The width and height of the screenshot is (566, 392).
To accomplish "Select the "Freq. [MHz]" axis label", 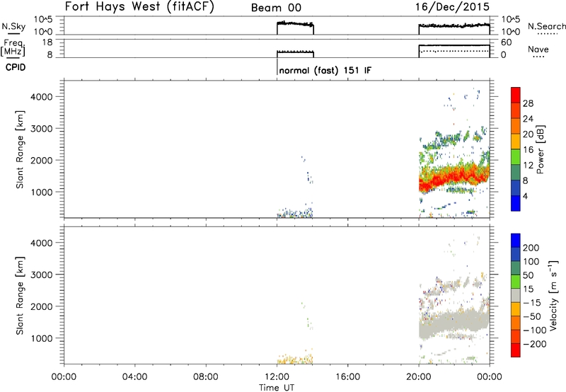I will coord(13,48).
